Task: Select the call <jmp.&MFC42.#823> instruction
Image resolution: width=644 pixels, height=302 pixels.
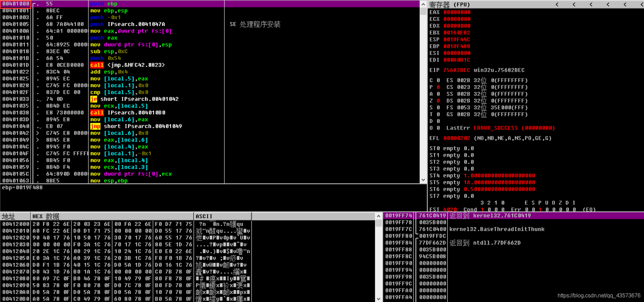Action: pyautogui.click(x=128, y=65)
